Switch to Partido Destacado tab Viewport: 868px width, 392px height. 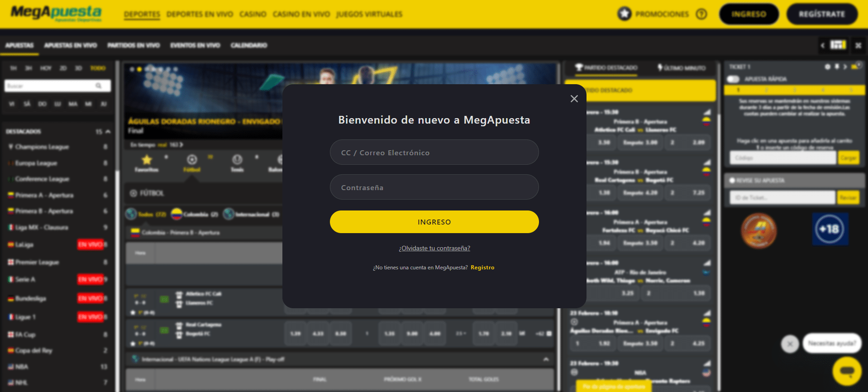click(606, 67)
